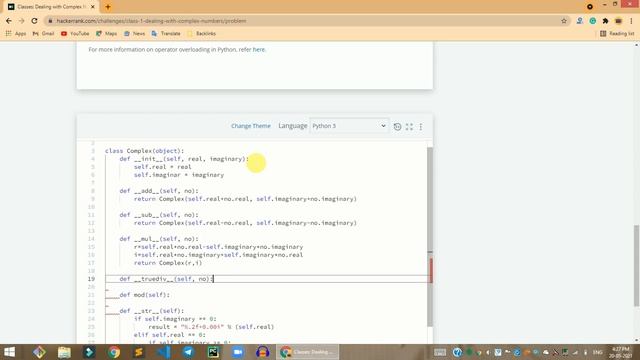This screenshot has width=640, height=360.
Task: Open the blue help tray icon
Action: 457,352
